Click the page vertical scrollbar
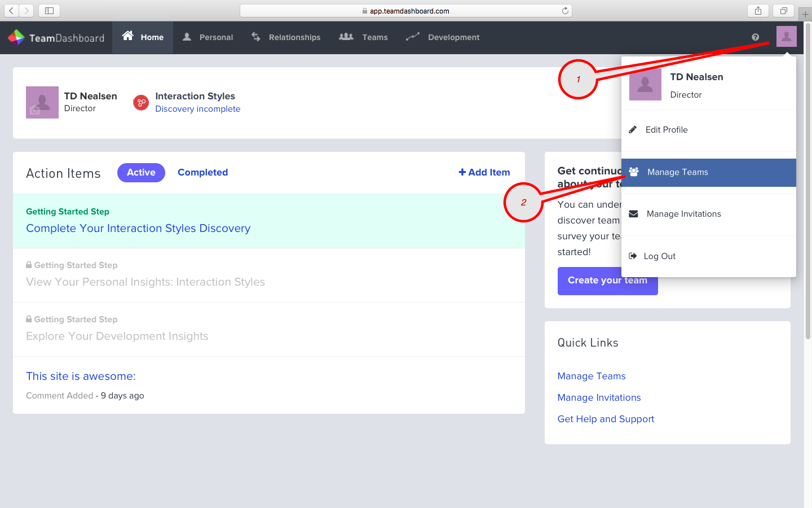 click(807, 181)
